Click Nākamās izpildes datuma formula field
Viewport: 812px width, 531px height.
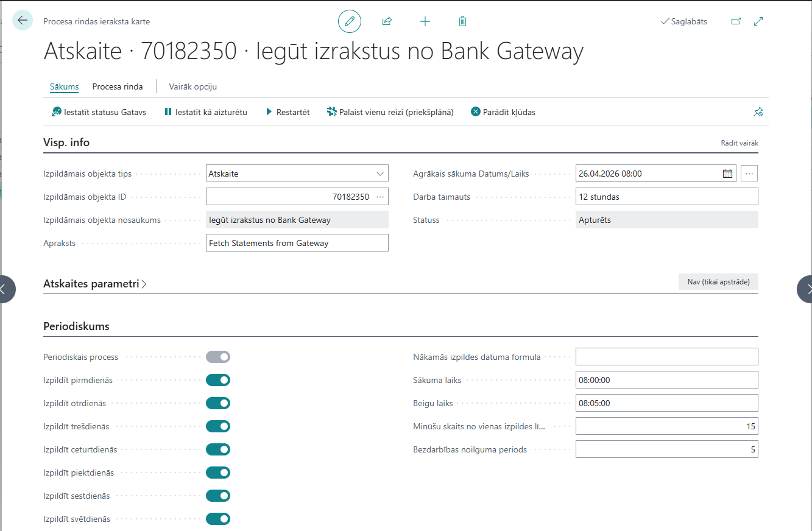[667, 357]
